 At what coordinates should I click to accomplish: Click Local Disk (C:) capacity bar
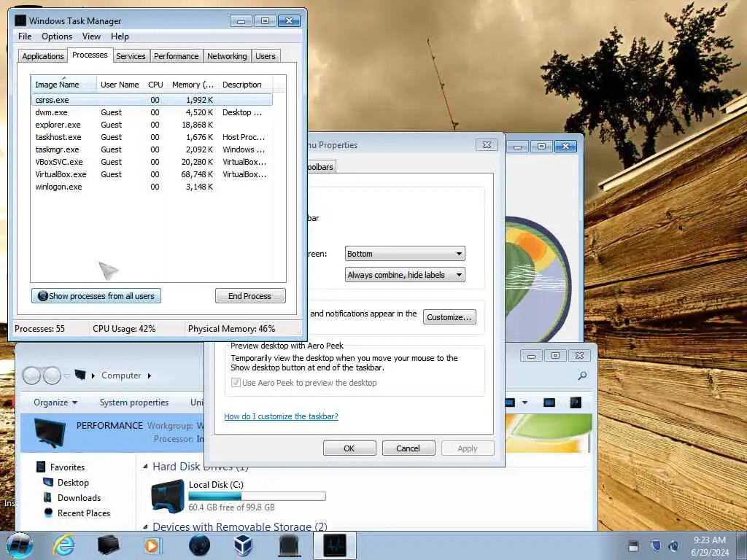(257, 496)
